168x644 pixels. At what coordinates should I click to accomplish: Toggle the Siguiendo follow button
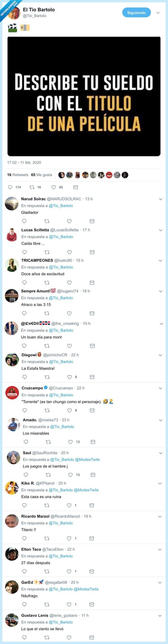click(136, 13)
